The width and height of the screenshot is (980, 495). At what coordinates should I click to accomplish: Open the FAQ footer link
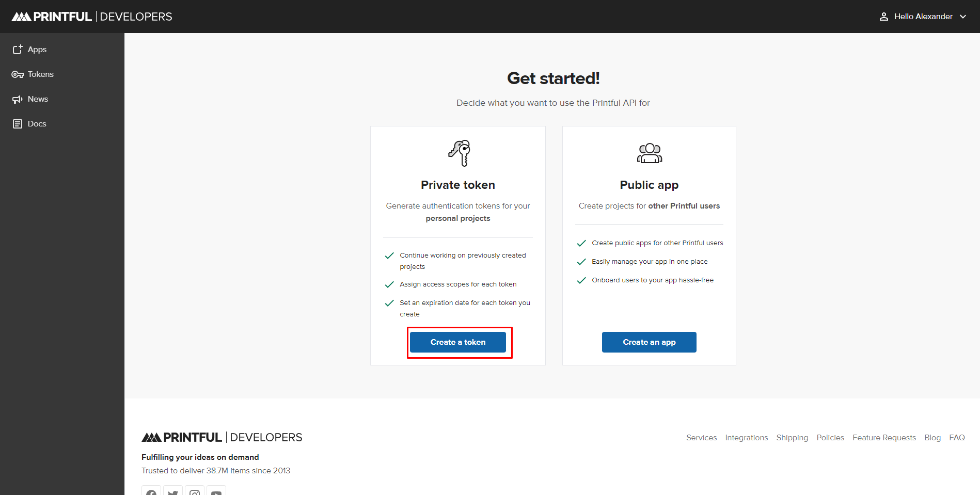tap(957, 438)
